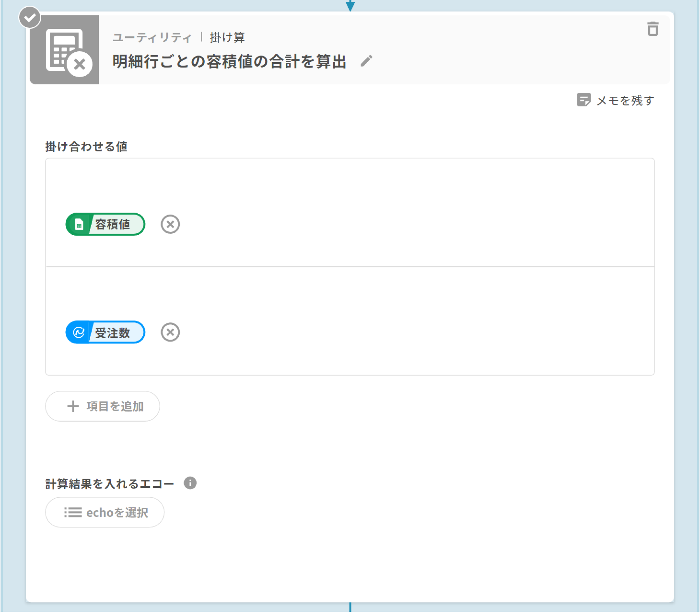Click the memo note icon

tap(584, 100)
